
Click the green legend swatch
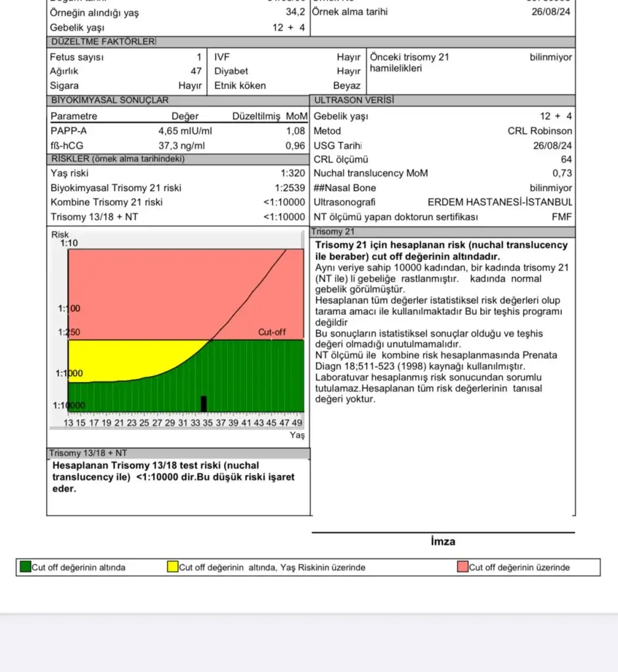point(26,567)
